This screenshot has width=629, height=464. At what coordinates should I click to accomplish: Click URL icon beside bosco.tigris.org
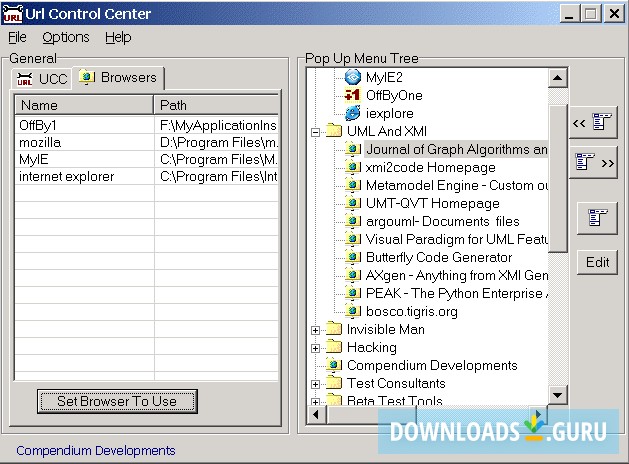pos(353,311)
